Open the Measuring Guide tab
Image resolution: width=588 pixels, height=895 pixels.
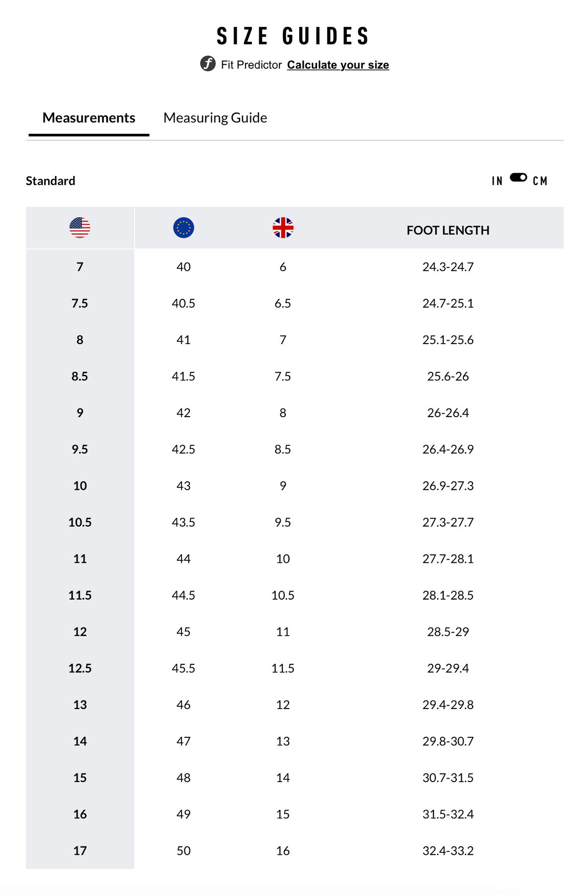coord(215,118)
